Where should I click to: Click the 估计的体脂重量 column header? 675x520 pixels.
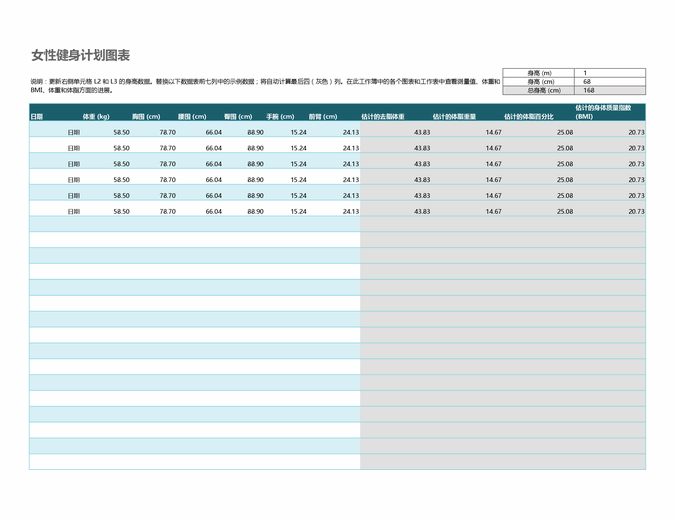[x=454, y=117]
